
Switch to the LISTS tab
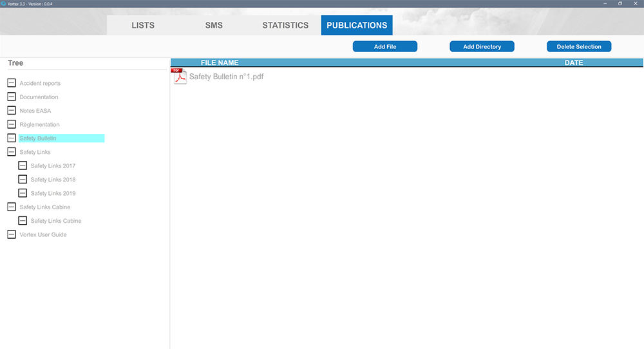pyautogui.click(x=143, y=26)
